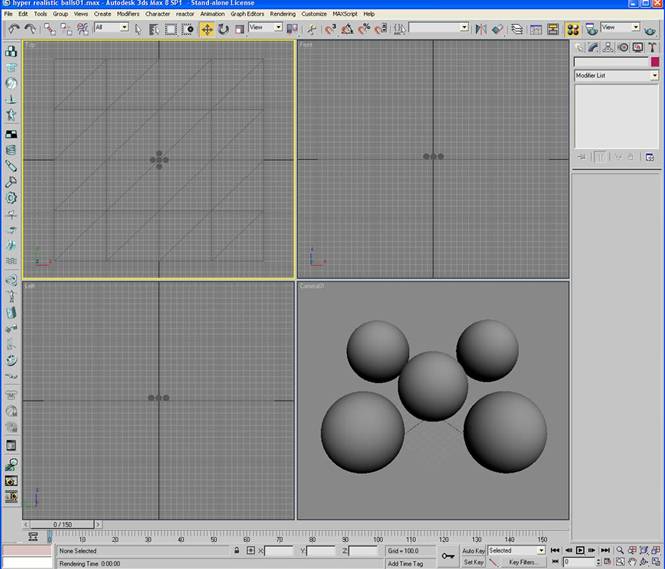Click the Undo arrow icon
The image size is (665, 569).
pyautogui.click(x=13, y=29)
